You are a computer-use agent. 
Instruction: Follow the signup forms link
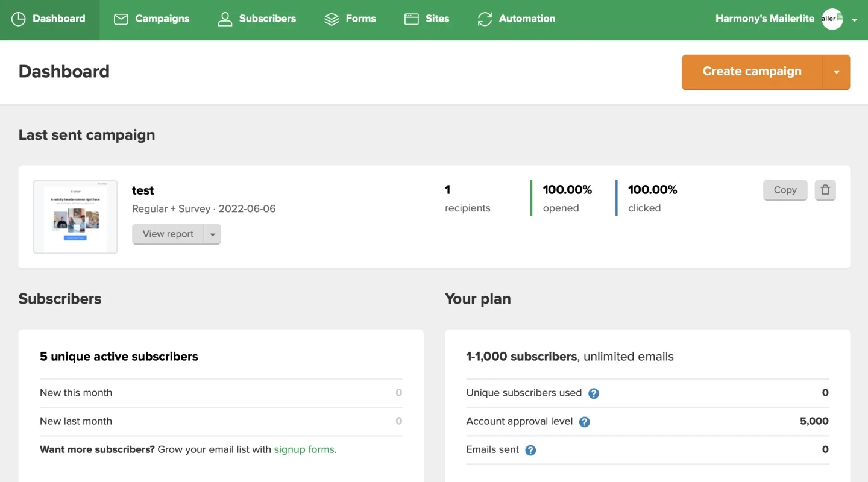(x=304, y=449)
